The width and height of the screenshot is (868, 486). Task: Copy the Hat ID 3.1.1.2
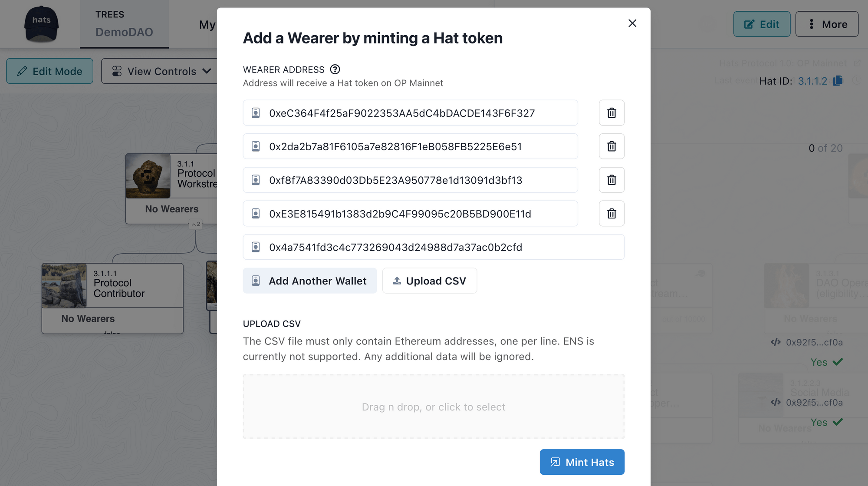coord(838,80)
